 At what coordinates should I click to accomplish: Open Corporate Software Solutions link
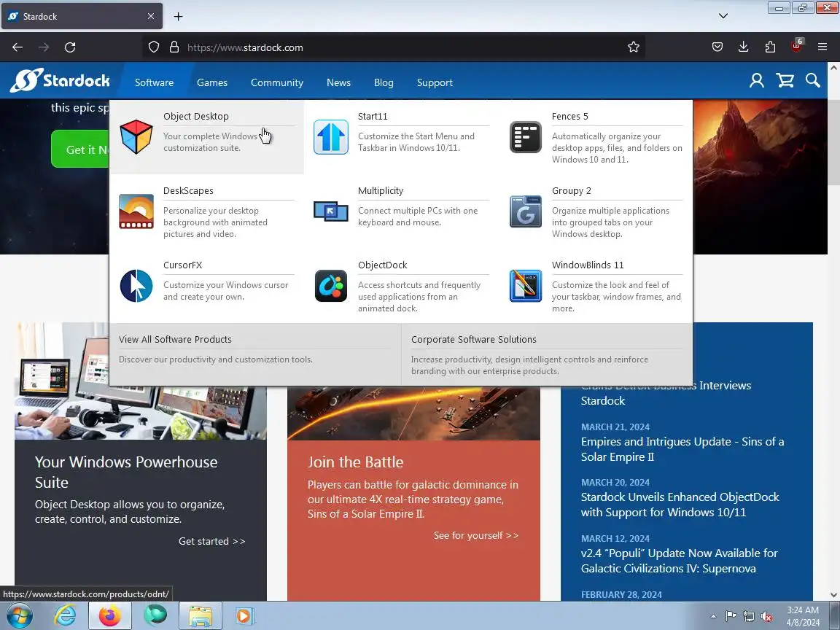coord(473,340)
